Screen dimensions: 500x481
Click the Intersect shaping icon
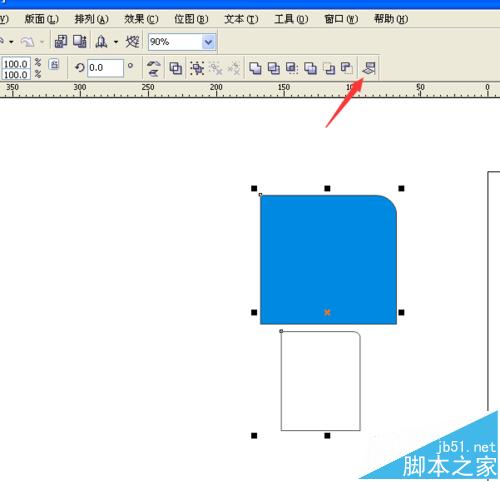click(292, 68)
